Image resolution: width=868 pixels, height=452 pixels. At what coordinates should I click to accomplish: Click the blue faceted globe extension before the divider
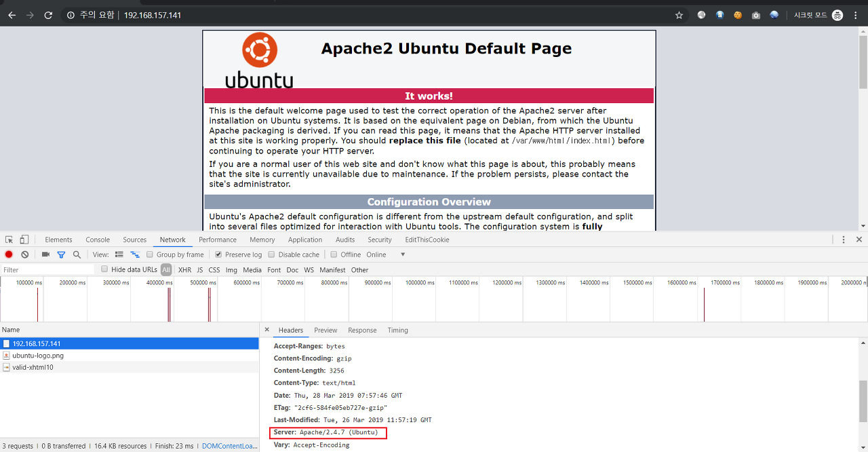coord(774,15)
